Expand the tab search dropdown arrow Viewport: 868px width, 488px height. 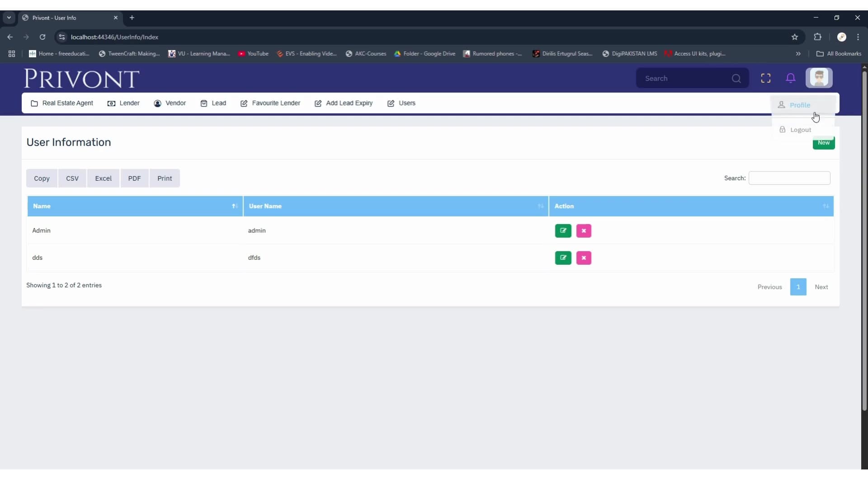pos(9,18)
